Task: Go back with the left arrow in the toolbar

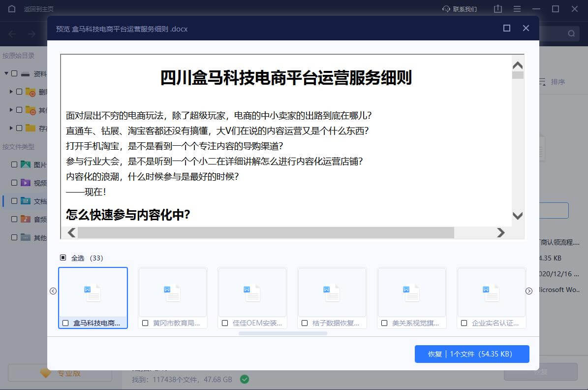Action: (12, 34)
